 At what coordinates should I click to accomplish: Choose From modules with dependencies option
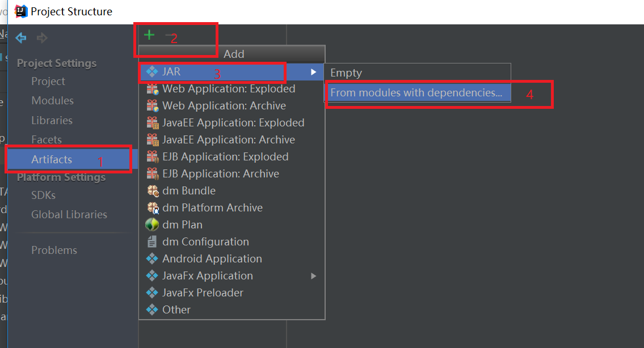click(x=418, y=92)
